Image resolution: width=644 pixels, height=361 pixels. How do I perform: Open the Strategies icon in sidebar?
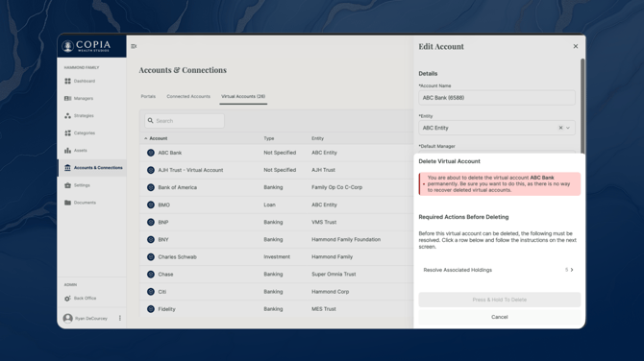coord(68,115)
